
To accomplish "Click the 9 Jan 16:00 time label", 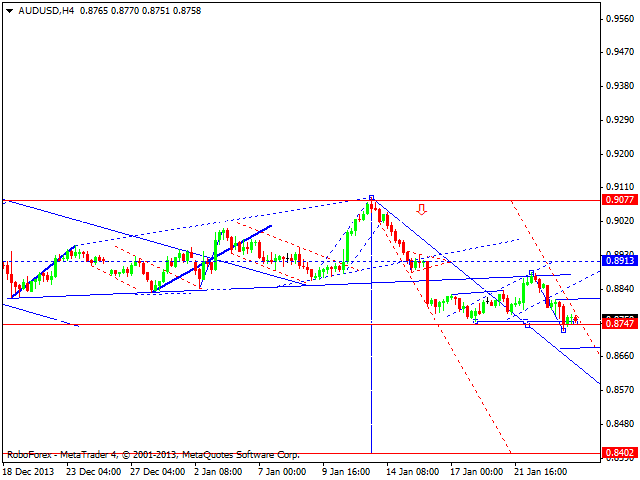I will 349,470.
